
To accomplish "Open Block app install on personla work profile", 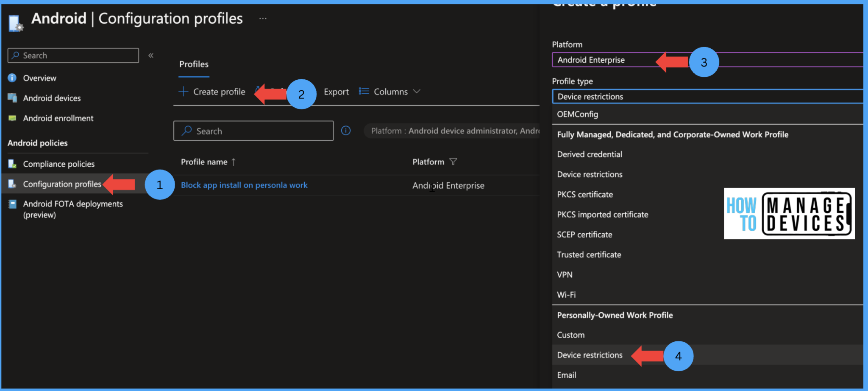I will (244, 185).
